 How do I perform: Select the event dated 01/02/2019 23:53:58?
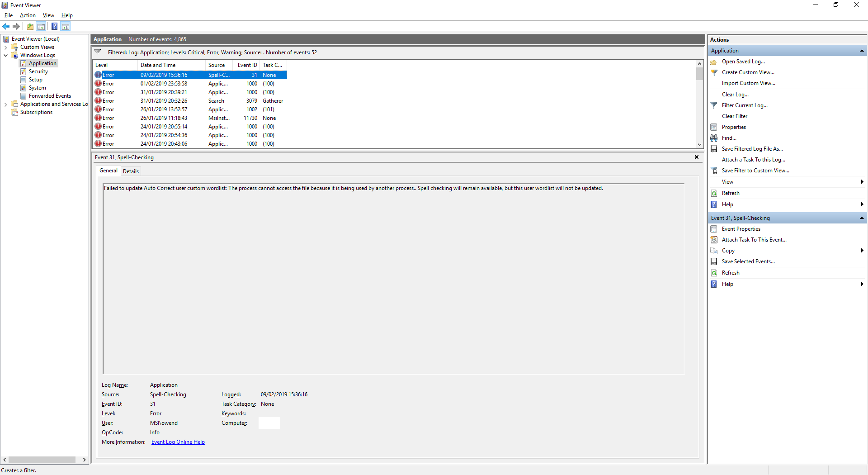[190, 84]
